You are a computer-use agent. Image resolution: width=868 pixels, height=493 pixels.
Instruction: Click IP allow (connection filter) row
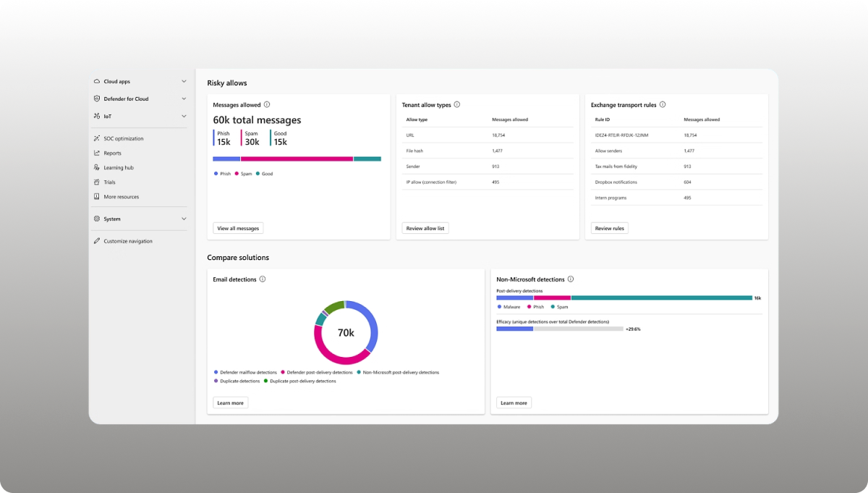pyautogui.click(x=488, y=182)
